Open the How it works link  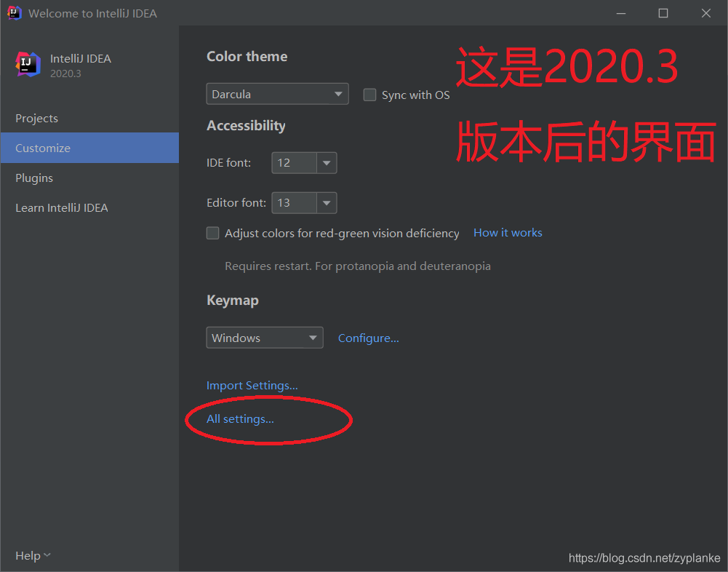(507, 232)
